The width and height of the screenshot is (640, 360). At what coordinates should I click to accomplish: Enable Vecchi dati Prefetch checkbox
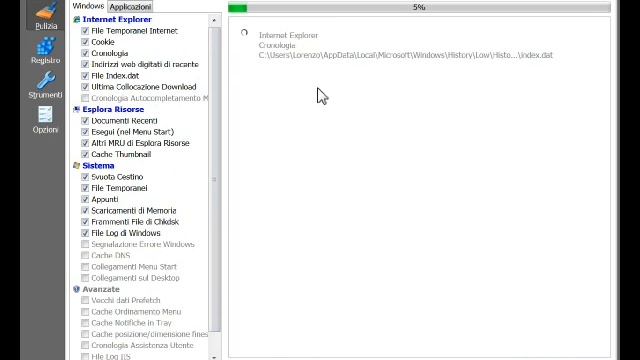click(85, 300)
